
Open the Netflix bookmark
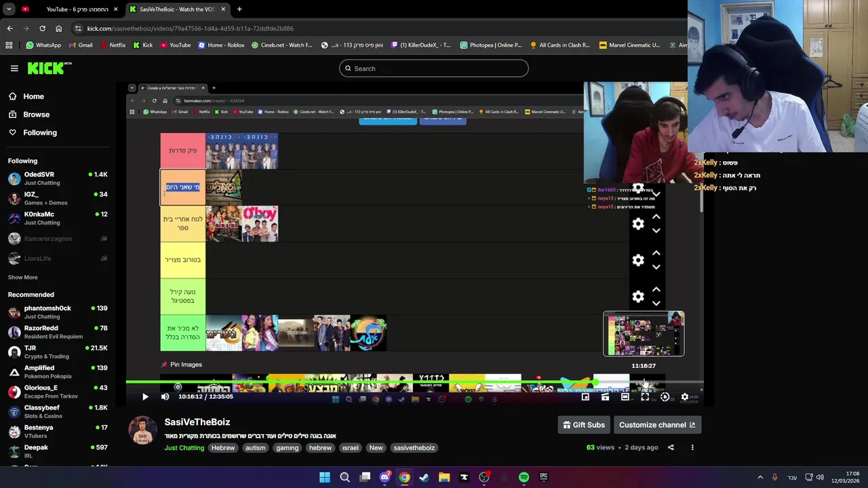pos(113,45)
